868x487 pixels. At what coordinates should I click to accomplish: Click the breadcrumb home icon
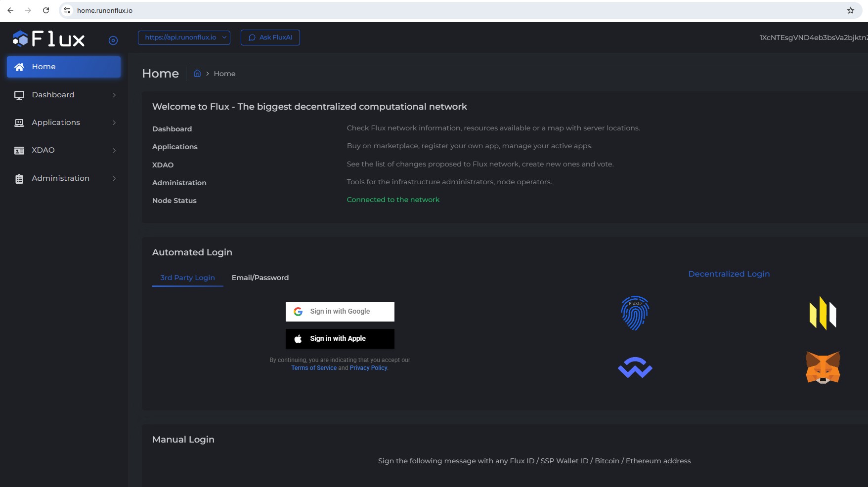[x=197, y=74]
